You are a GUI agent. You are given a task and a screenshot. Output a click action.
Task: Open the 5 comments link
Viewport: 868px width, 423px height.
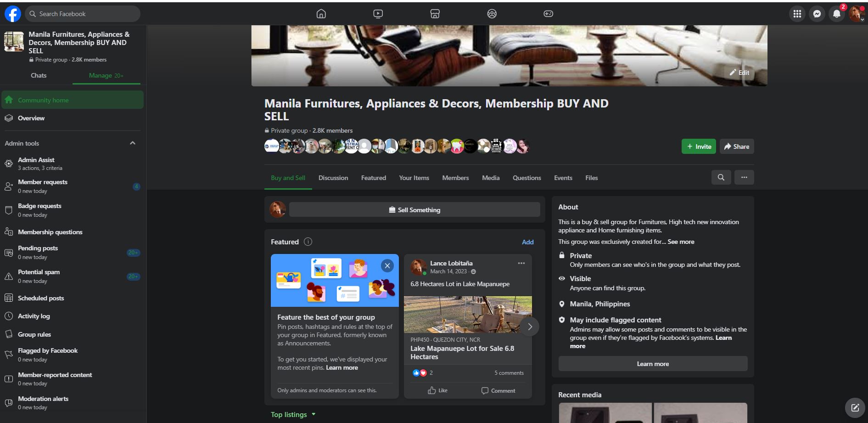pos(509,373)
